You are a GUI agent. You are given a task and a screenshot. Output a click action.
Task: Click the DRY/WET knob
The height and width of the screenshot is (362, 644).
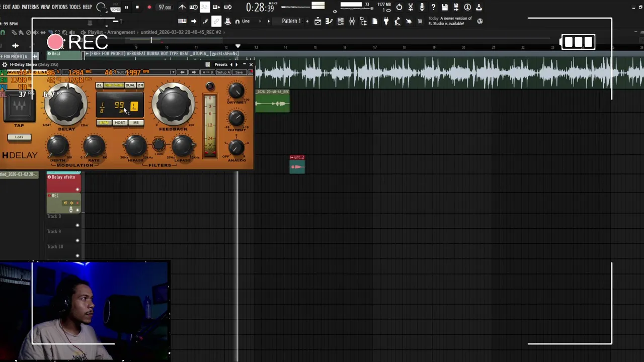[236, 90]
